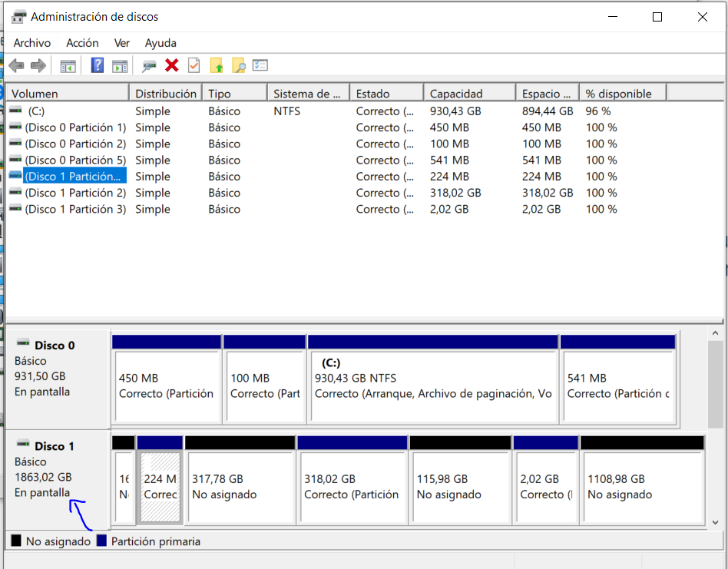Click the disk connection toolbar icon
The width and height of the screenshot is (728, 569).
[x=148, y=66]
